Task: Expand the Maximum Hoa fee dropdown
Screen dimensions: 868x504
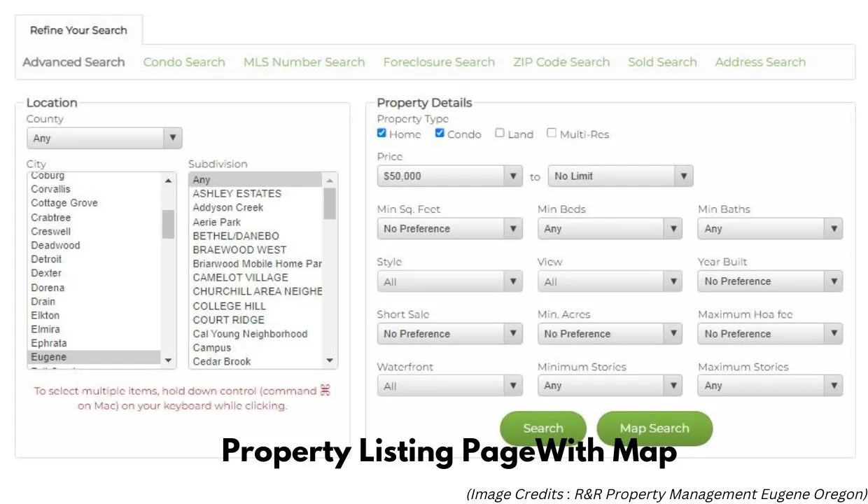Action: 769,334
